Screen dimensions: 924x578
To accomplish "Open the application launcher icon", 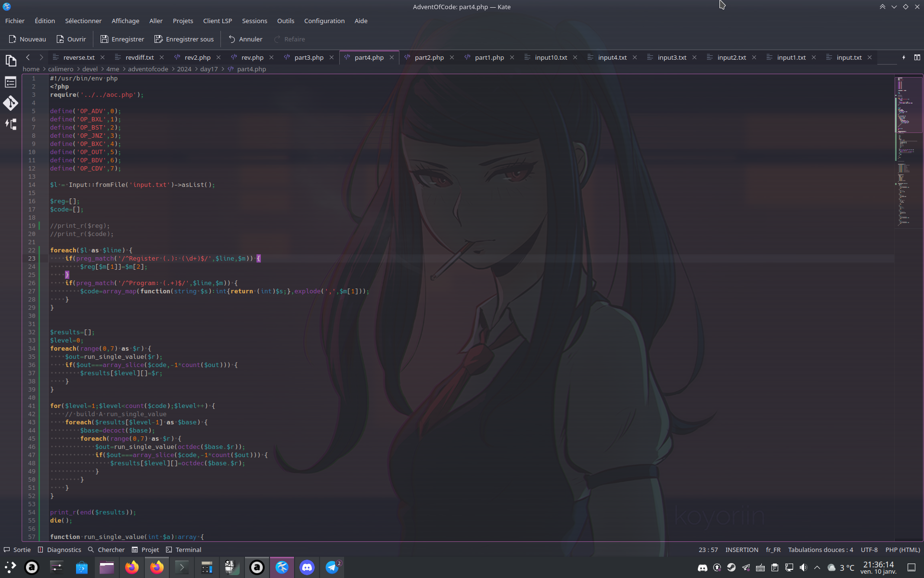I will [11, 567].
